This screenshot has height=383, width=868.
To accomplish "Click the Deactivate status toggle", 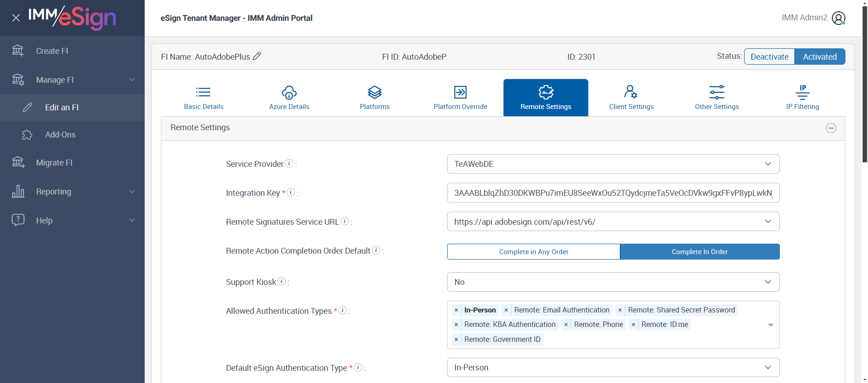I will click(x=769, y=57).
